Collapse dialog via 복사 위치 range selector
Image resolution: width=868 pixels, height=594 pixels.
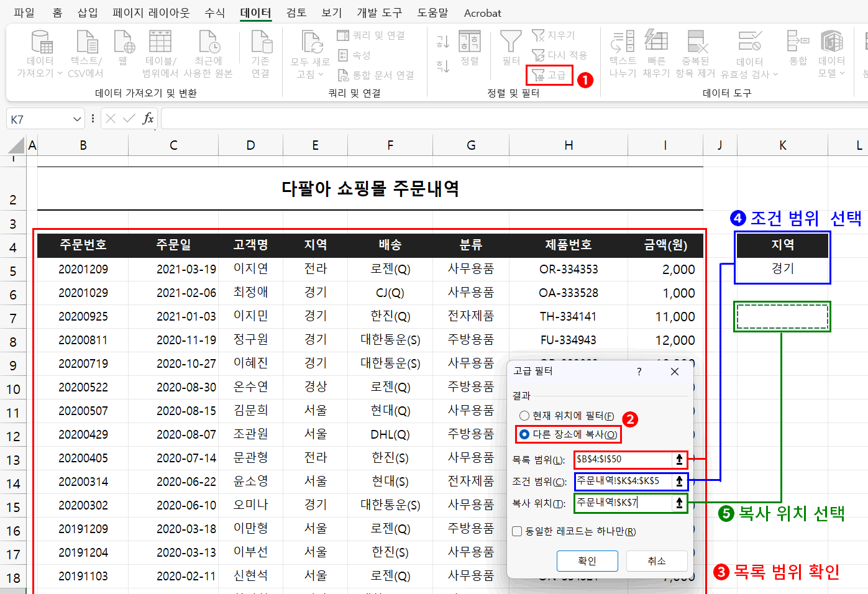point(679,503)
